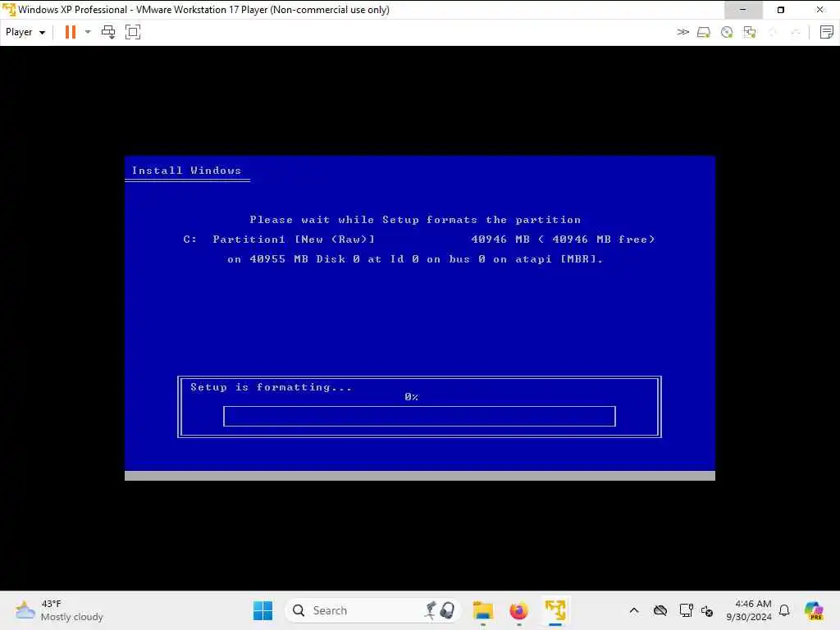Open File Explorer from the taskbar
The height and width of the screenshot is (630, 840).
click(x=483, y=610)
